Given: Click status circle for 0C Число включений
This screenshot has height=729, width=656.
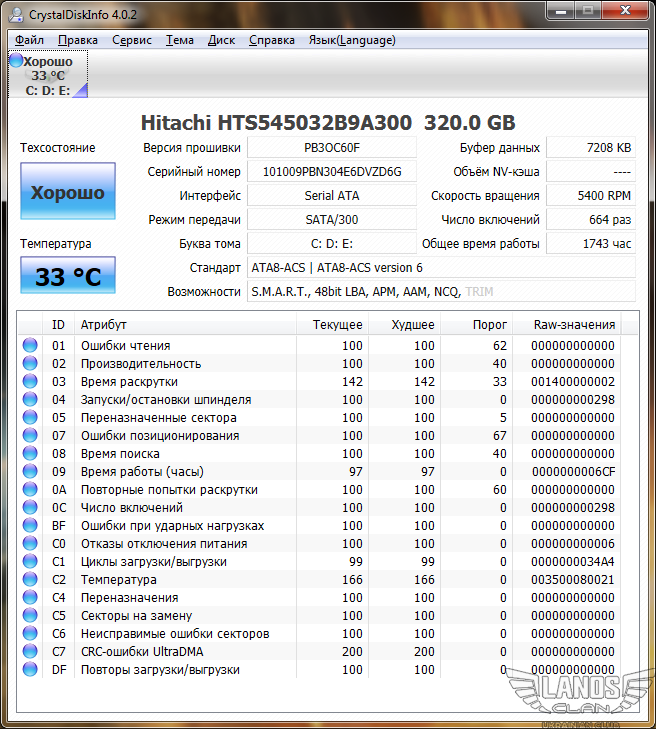Looking at the screenshot, I should pos(30,507).
